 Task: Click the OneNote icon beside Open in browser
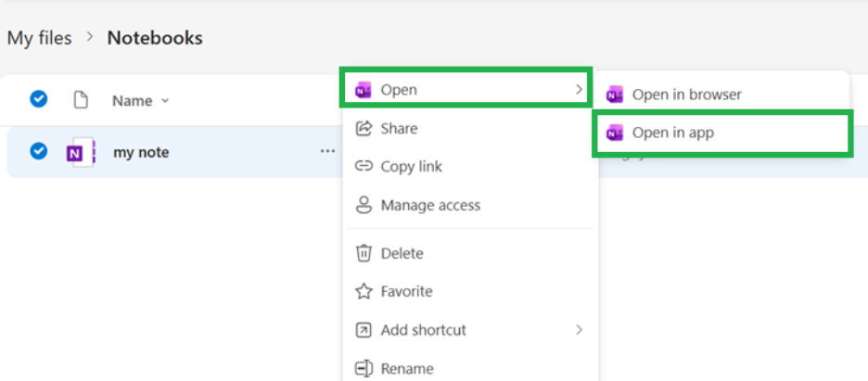click(615, 95)
